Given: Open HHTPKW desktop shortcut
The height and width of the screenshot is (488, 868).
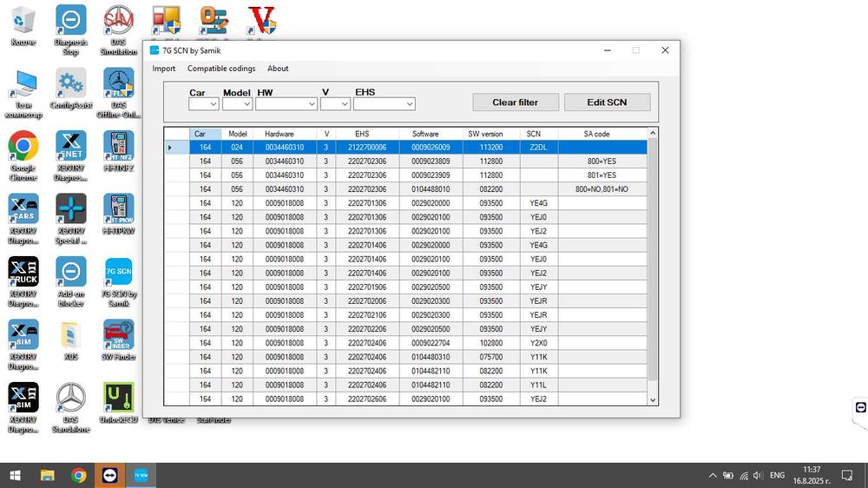Looking at the screenshot, I should pos(118,214).
